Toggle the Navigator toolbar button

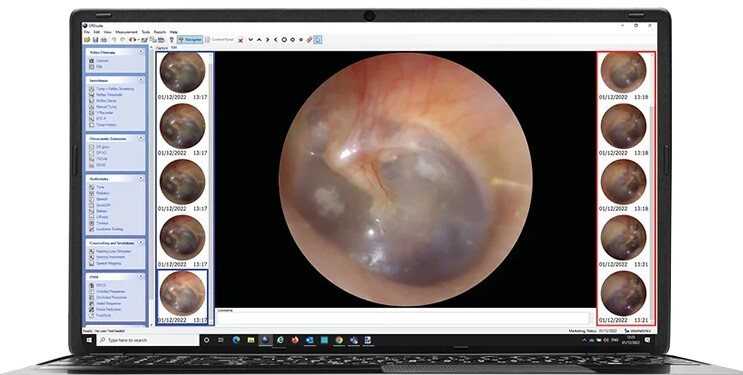(x=190, y=40)
